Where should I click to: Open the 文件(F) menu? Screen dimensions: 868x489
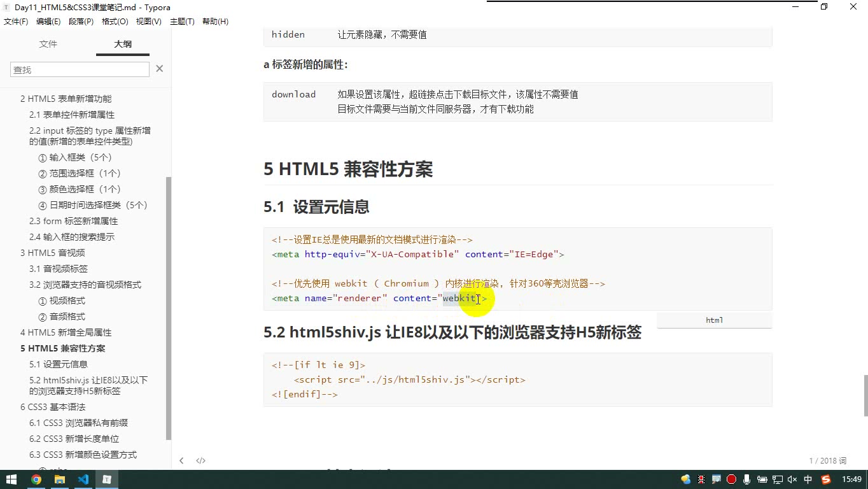16,22
